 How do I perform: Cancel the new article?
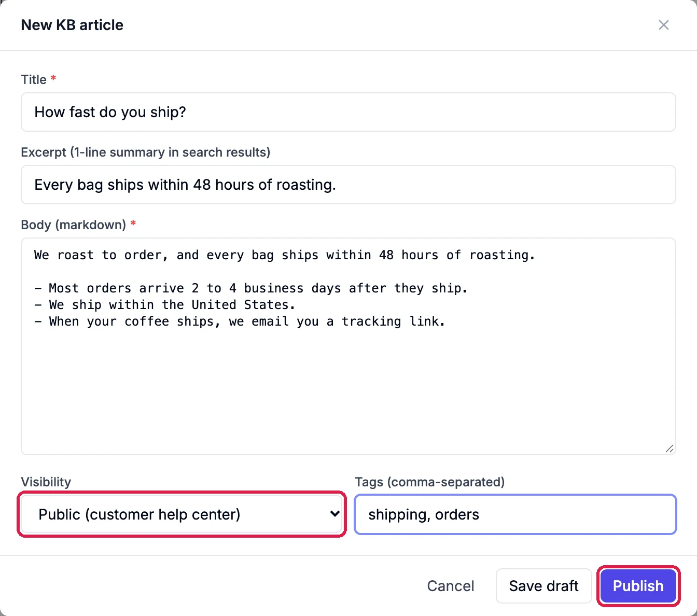451,586
